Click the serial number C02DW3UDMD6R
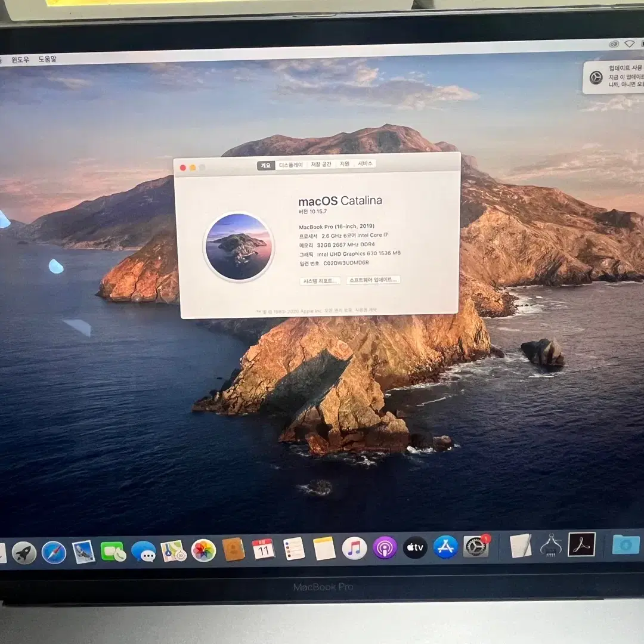 [x=346, y=263]
